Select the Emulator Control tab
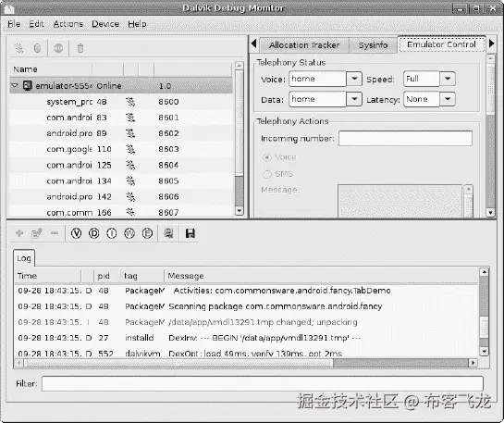 [x=441, y=44]
